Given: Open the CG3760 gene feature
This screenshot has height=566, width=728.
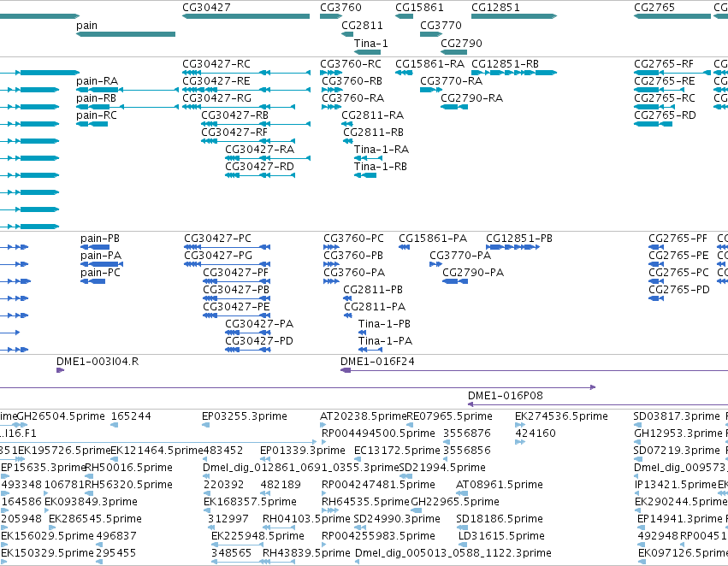Looking at the screenshot, I should 331,16.
